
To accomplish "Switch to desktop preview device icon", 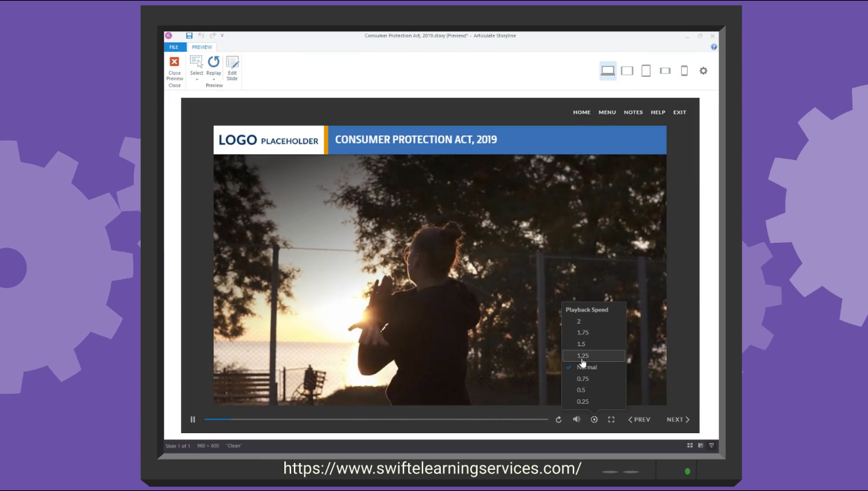I will (607, 71).
